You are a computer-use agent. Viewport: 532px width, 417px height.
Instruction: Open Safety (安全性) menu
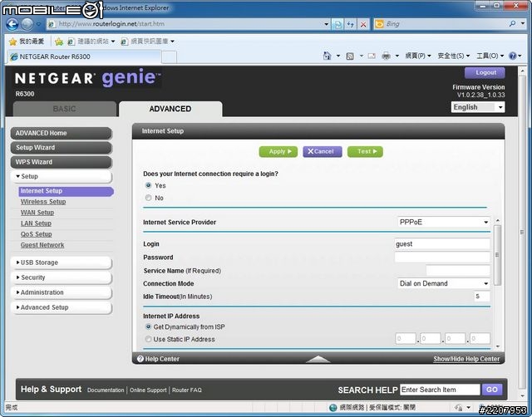coord(454,56)
